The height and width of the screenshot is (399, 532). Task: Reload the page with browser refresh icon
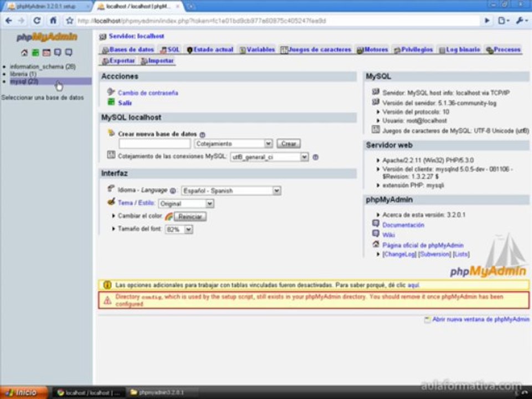pyautogui.click(x=37, y=21)
